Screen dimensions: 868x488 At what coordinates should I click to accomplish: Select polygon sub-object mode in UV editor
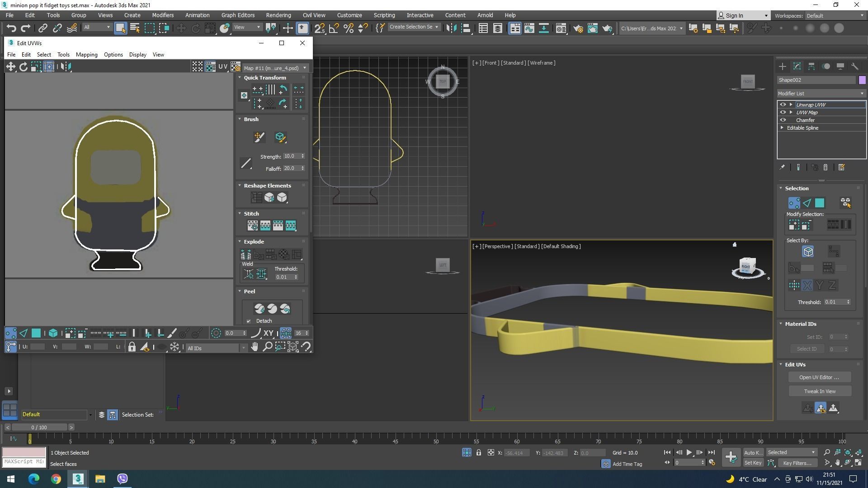[x=36, y=333]
